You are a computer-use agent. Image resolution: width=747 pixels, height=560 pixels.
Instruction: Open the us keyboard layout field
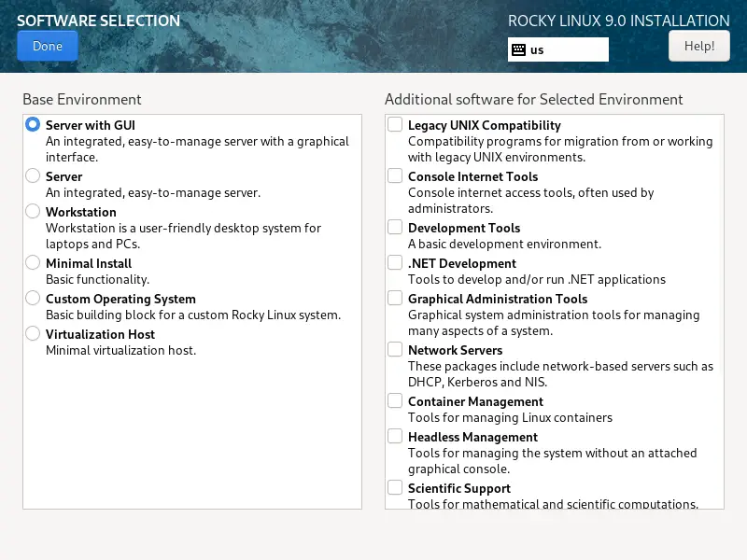coord(557,49)
